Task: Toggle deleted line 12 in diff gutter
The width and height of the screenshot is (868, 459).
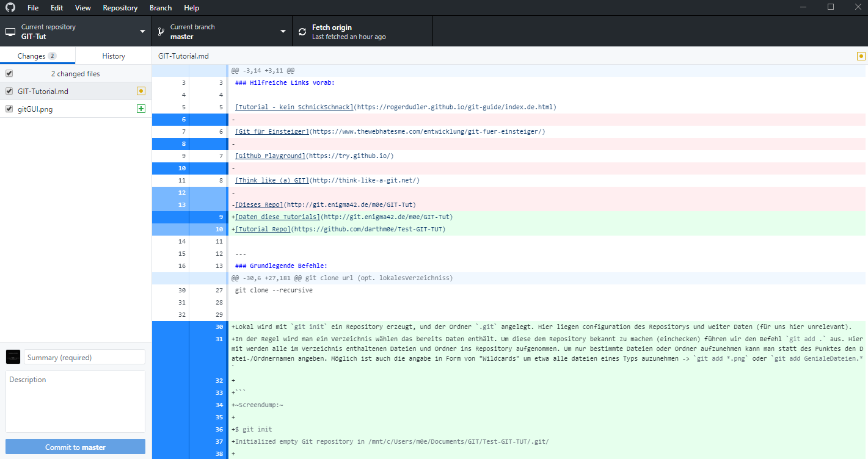Action: pos(189,192)
